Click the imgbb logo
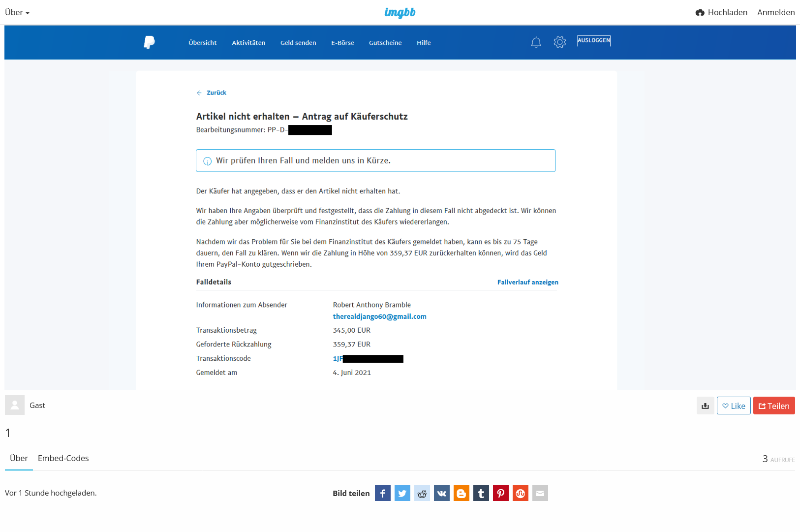 point(400,12)
